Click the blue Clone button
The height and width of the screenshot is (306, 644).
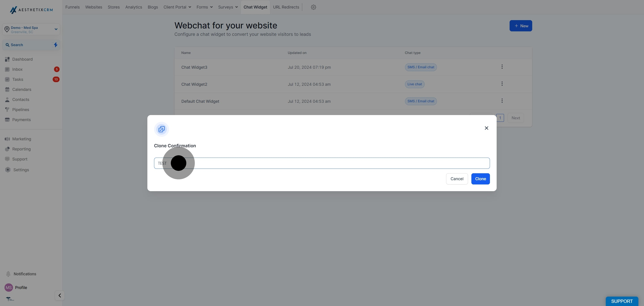[x=481, y=179]
